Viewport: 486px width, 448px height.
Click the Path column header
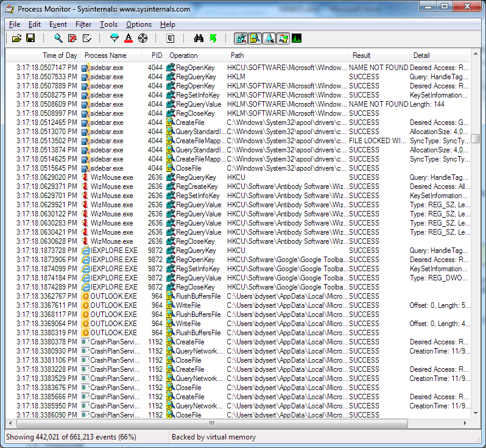pos(287,55)
